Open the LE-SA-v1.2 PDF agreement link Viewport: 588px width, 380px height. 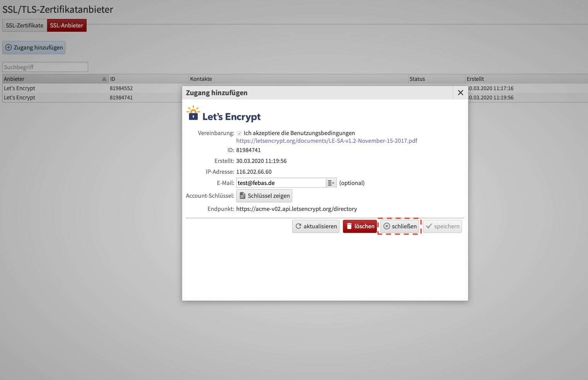[x=327, y=141]
